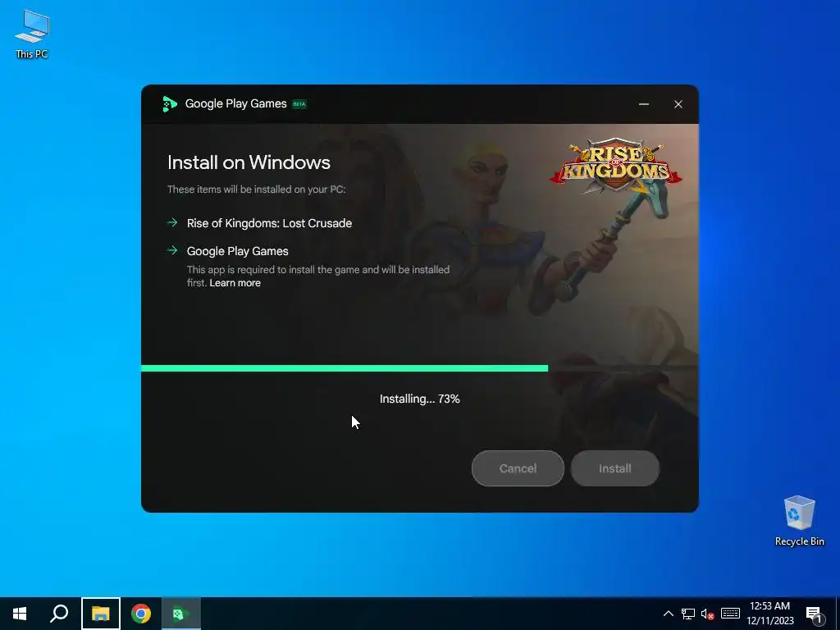The height and width of the screenshot is (630, 840).
Task: Cancel the installation
Action: (x=518, y=468)
